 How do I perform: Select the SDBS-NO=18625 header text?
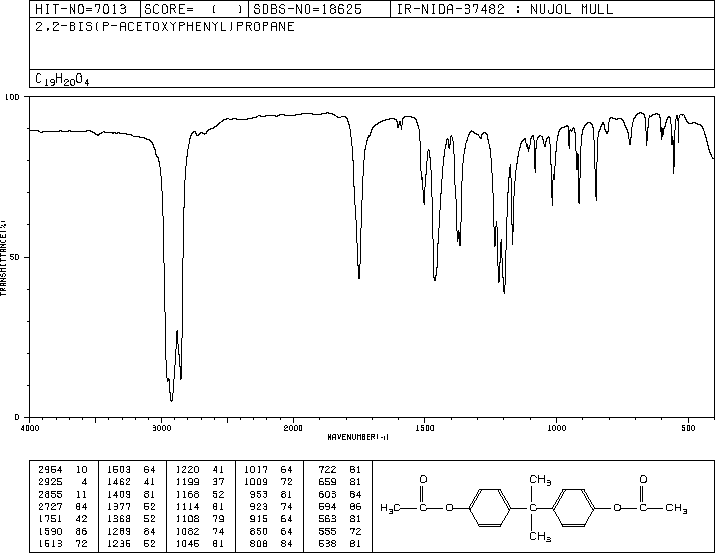[x=307, y=9]
